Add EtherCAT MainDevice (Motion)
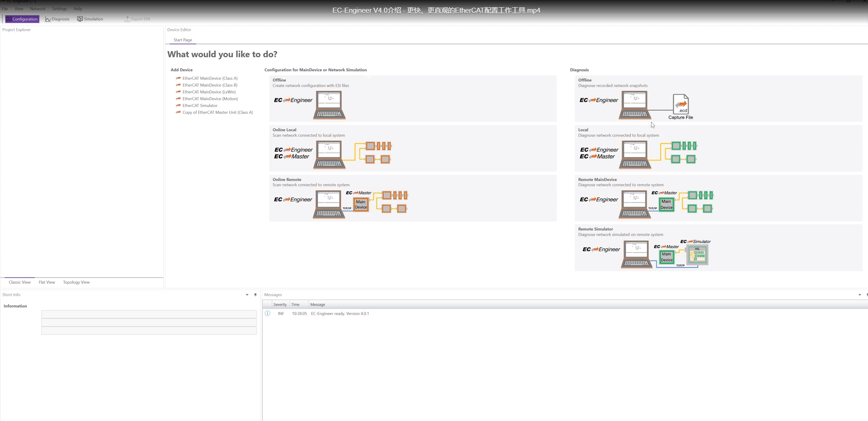 [x=210, y=99]
